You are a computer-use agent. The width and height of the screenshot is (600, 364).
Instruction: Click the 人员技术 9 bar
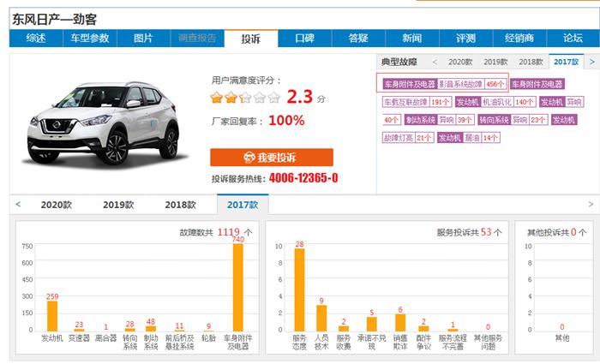(321, 318)
